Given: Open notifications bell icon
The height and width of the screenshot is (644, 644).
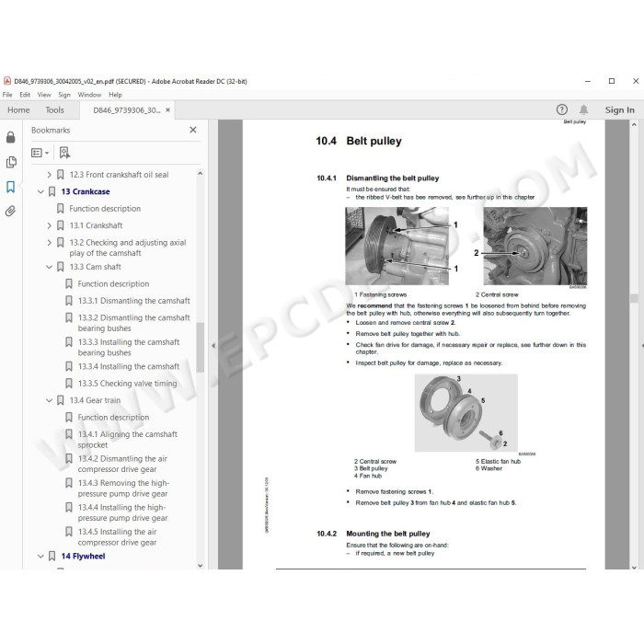Looking at the screenshot, I should pos(583,109).
